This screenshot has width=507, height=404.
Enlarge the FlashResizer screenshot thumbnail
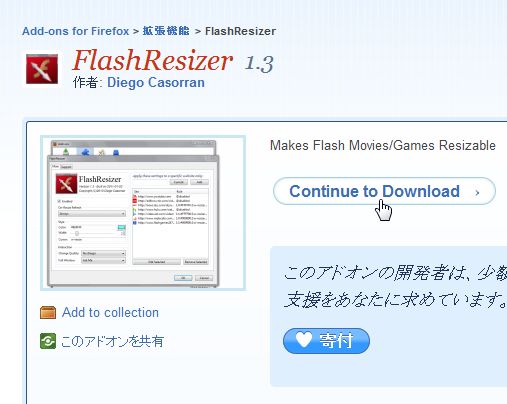[143, 213]
